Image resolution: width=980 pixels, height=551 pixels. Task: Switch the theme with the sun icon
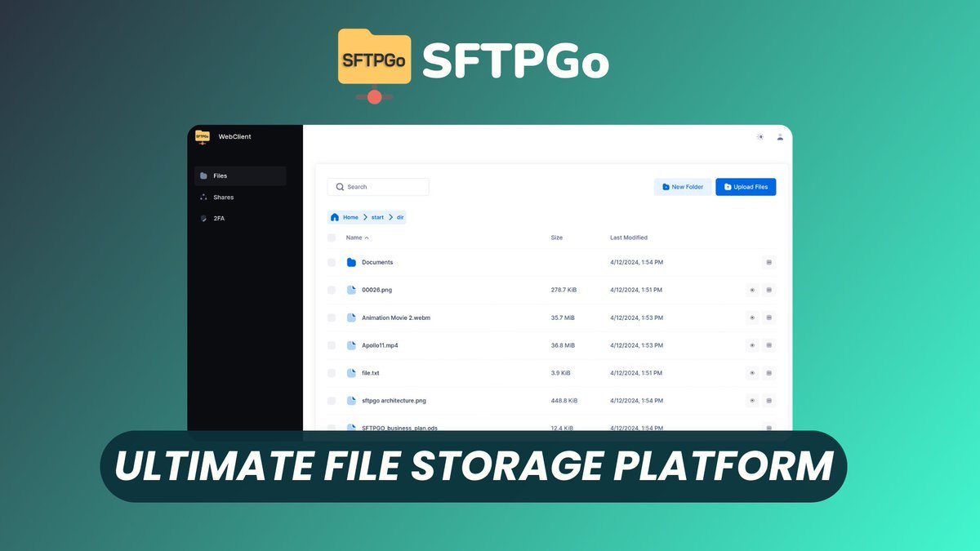click(x=760, y=137)
